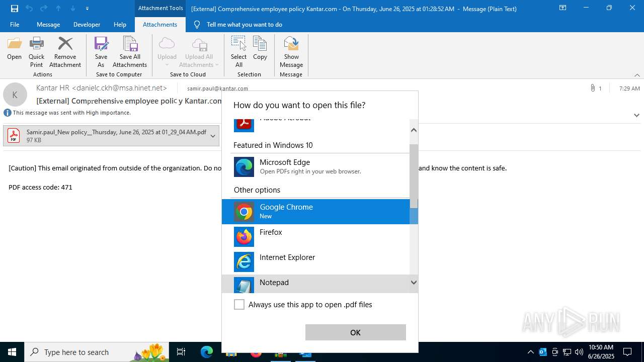Switch to the Developer ribbon tab
The image size is (644, 362).
point(87,24)
